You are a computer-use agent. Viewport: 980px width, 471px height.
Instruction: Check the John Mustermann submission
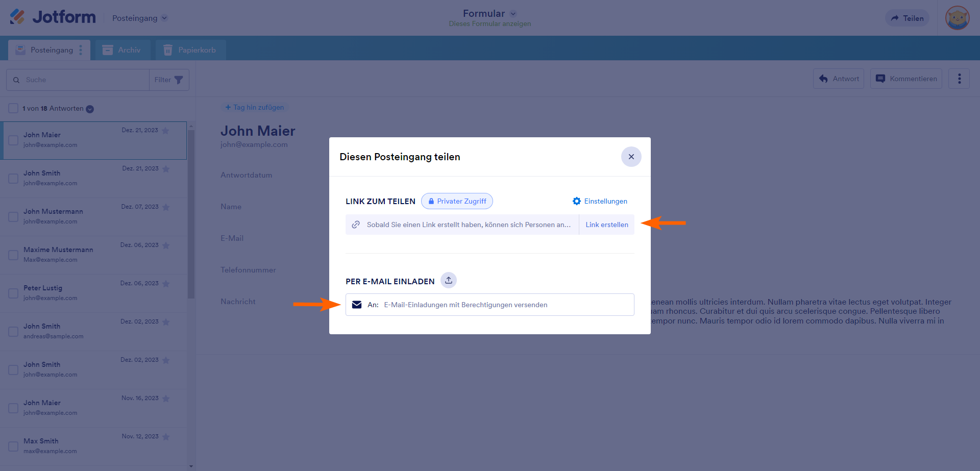pos(13,217)
